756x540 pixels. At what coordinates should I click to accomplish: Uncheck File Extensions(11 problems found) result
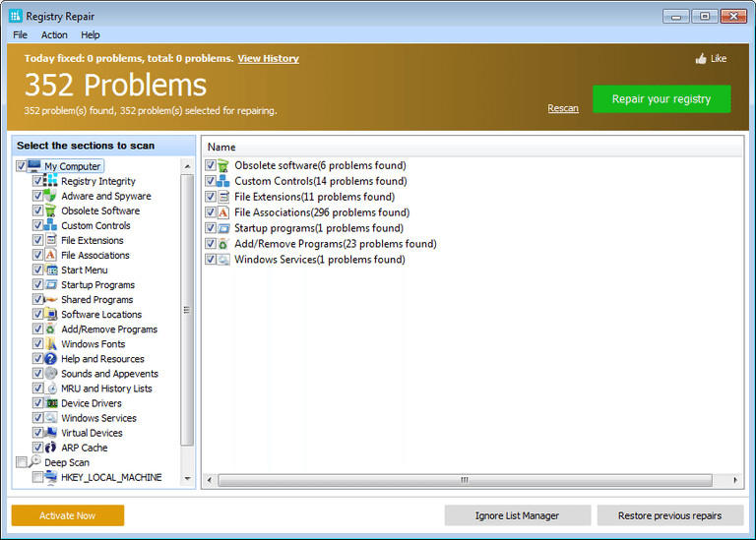tap(211, 197)
